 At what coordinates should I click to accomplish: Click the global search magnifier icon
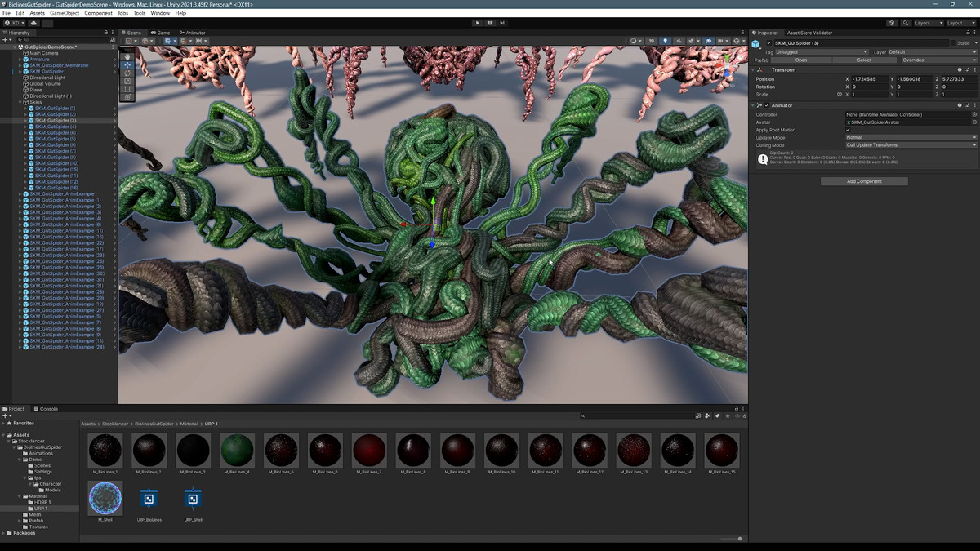(906, 23)
